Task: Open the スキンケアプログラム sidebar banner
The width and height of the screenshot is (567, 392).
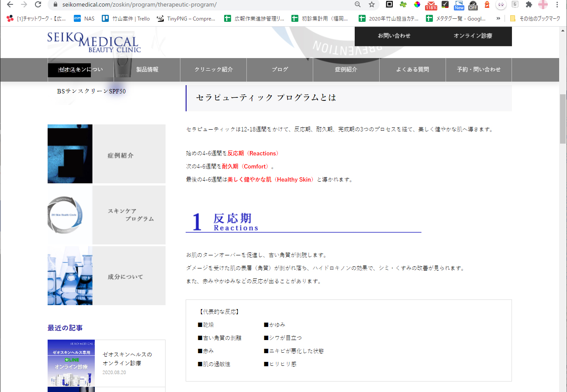Action: click(x=107, y=215)
